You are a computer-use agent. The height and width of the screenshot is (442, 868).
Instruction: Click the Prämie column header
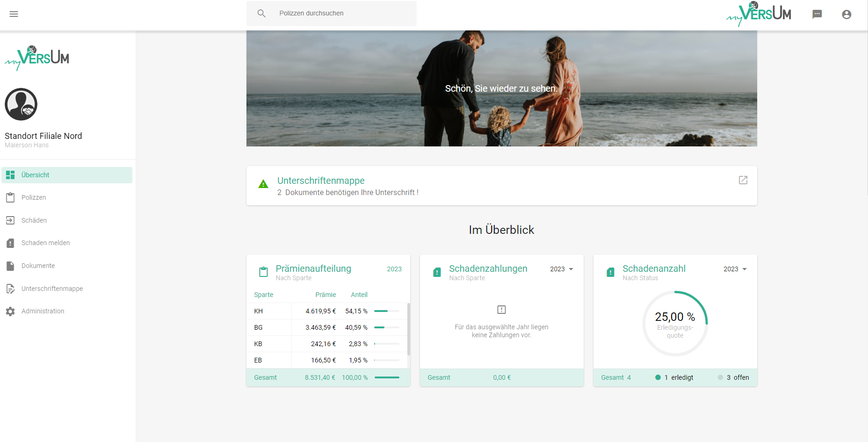(325, 295)
